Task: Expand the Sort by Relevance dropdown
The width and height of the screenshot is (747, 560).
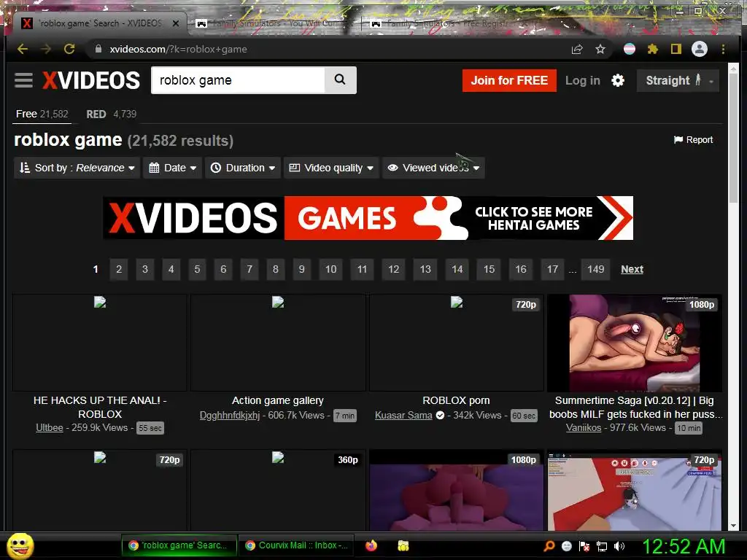Action: pyautogui.click(x=77, y=168)
